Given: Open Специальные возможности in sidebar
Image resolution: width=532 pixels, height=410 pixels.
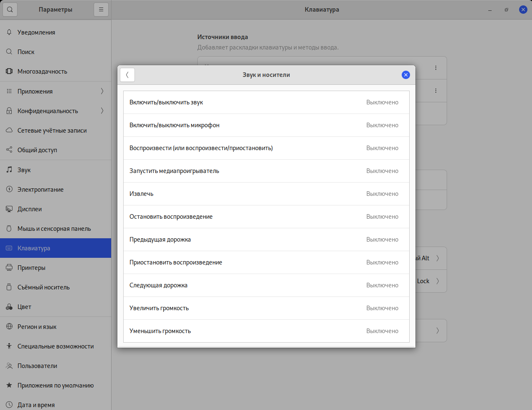Looking at the screenshot, I should click(x=55, y=346).
